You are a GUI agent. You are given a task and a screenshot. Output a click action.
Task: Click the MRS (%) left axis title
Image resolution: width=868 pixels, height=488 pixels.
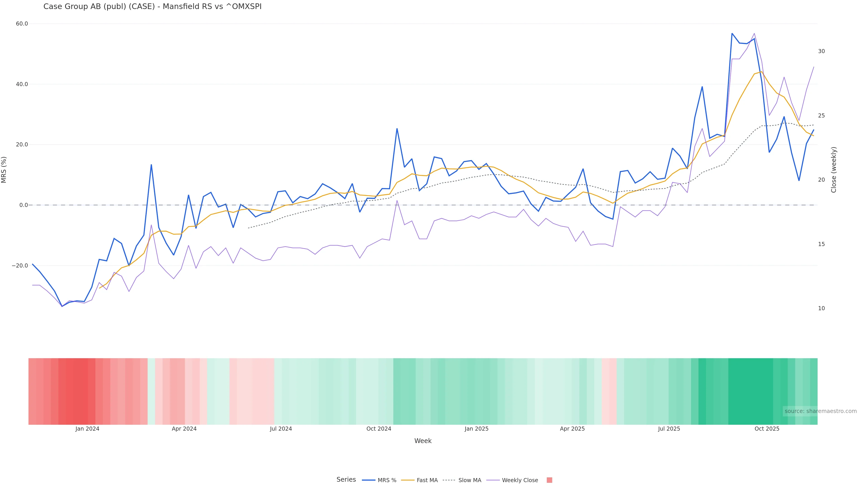click(4, 169)
